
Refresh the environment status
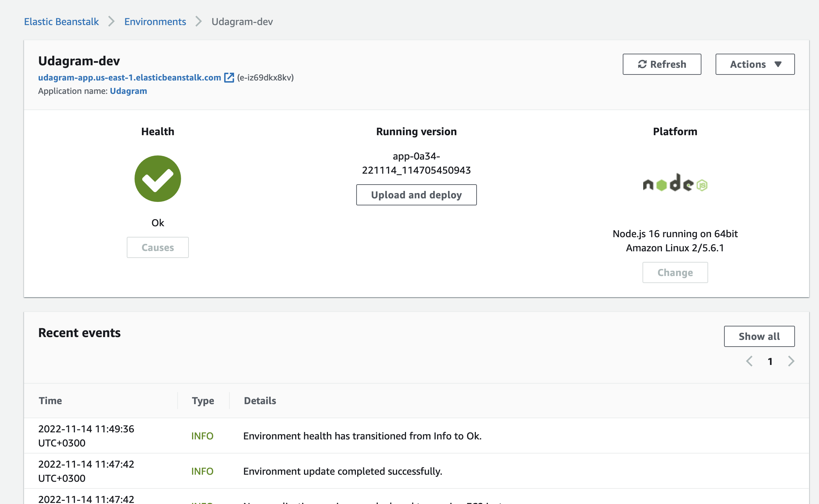662,64
